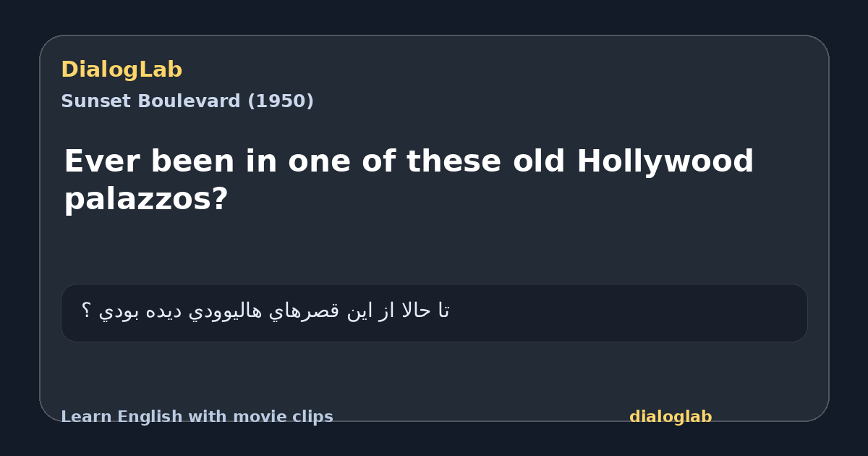Open the Sunset Boulevard (1950) movie title
The image size is (868, 456).
pyautogui.click(x=187, y=101)
